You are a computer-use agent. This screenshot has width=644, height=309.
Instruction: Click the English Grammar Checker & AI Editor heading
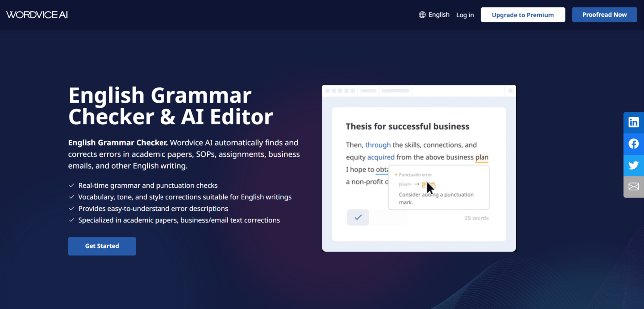click(x=170, y=106)
